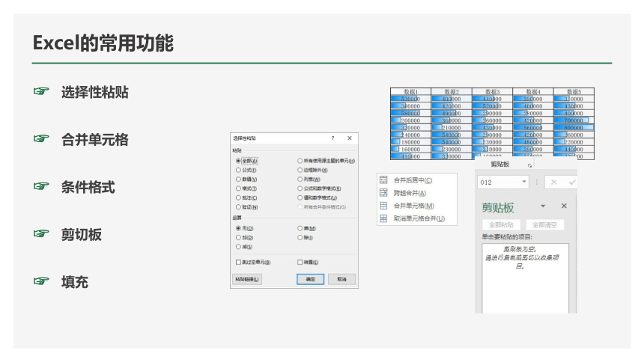Choose 合并后居中(C) from merge menu
Image resolution: width=644 pixels, height=362 pixels.
point(416,180)
